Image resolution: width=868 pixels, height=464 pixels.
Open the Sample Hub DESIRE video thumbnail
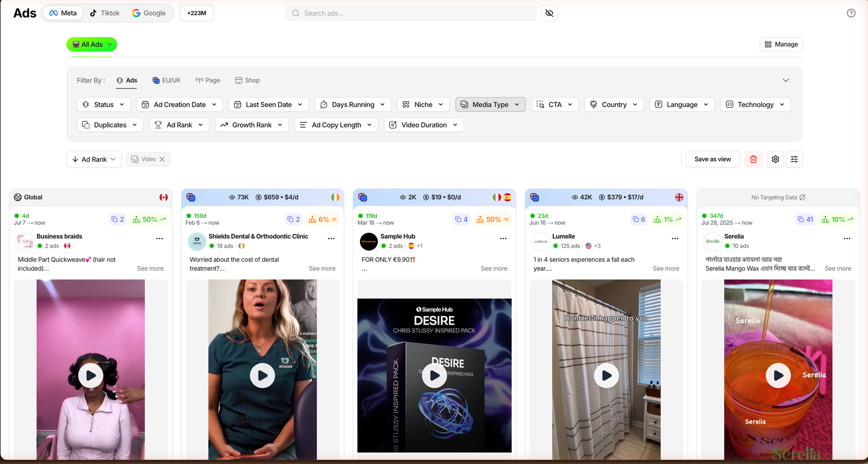click(x=435, y=375)
